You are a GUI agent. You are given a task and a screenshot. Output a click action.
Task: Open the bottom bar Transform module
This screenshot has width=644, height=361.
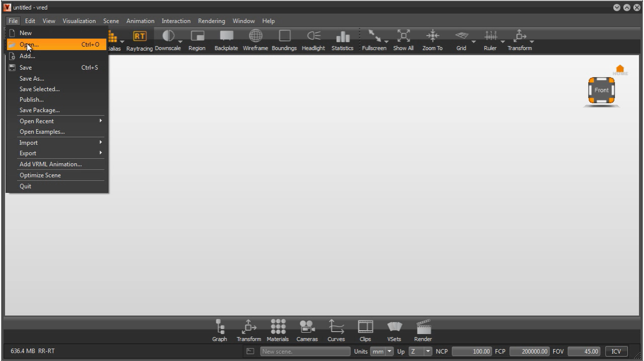click(x=249, y=326)
